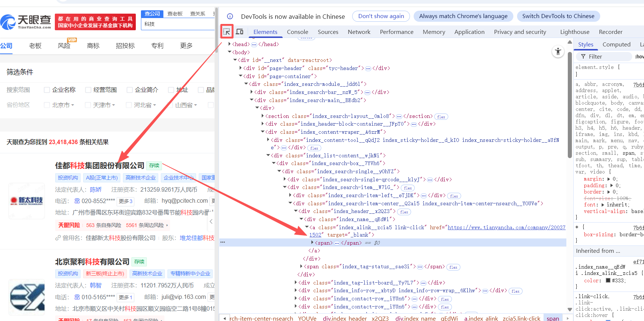Click the Don't show again button
Viewport: 644px width, 321px height.
coord(381,16)
